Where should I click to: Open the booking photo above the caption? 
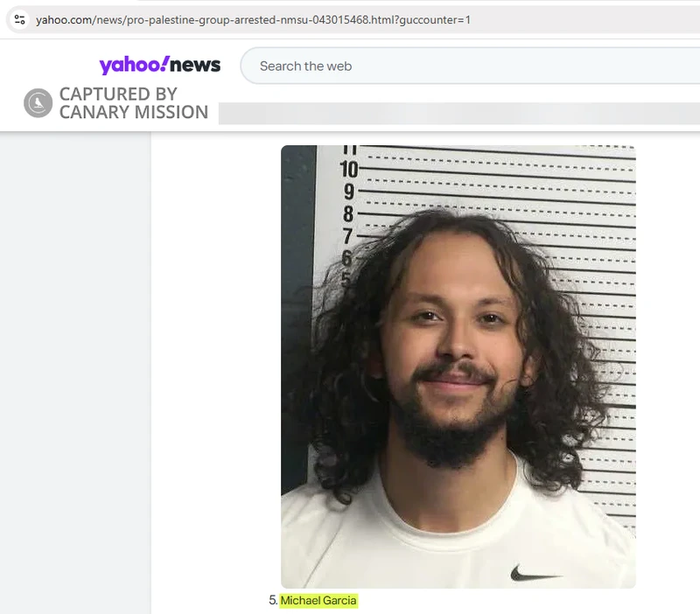click(x=458, y=366)
